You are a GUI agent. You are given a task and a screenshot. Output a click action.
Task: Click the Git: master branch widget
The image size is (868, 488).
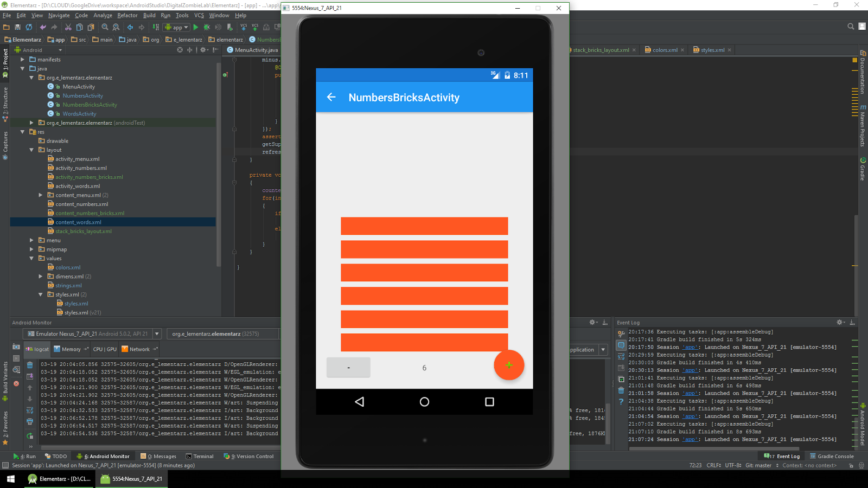[x=761, y=465]
